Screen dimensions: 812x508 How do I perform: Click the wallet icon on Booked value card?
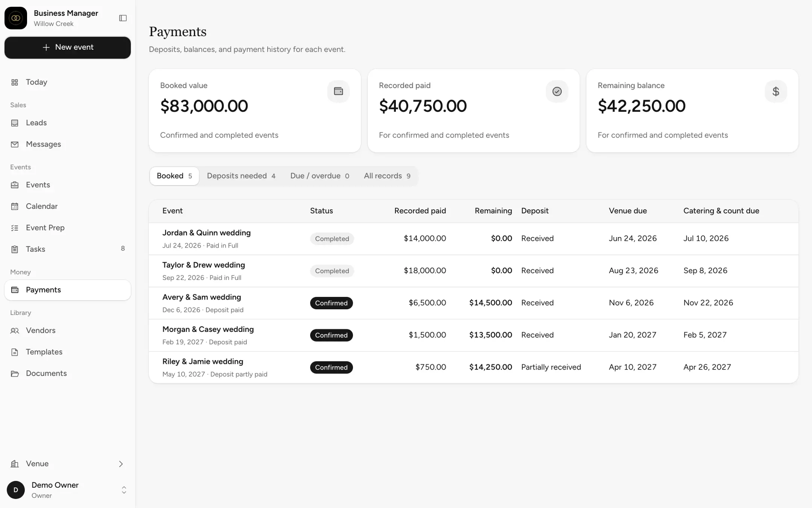pos(338,91)
